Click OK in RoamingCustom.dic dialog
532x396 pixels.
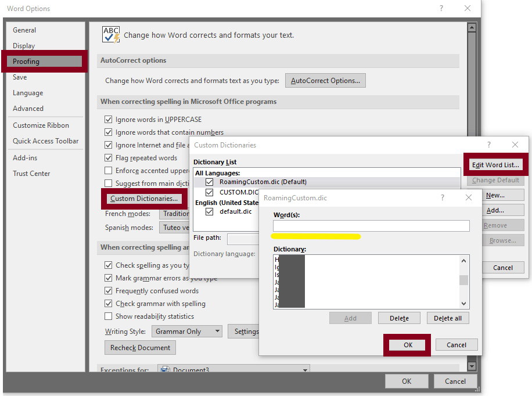[x=408, y=345]
